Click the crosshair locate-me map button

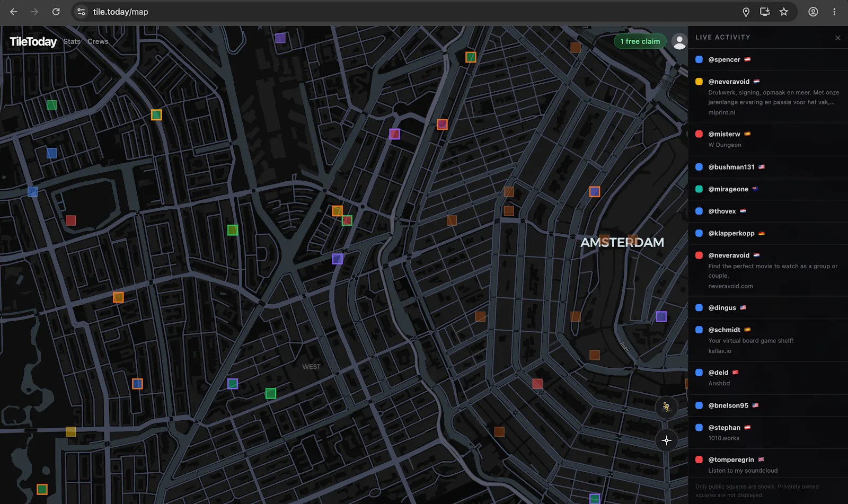pyautogui.click(x=667, y=440)
